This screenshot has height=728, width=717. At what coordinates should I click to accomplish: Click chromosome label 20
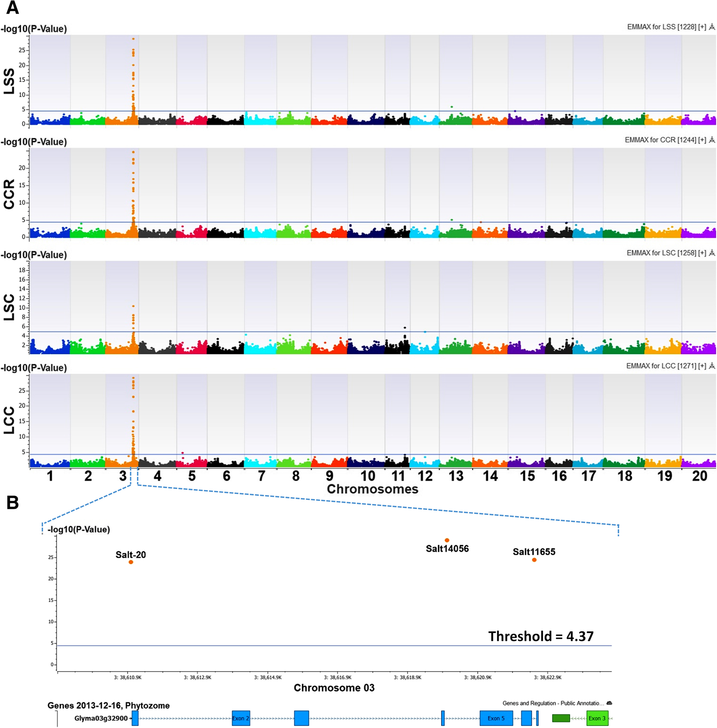(700, 476)
